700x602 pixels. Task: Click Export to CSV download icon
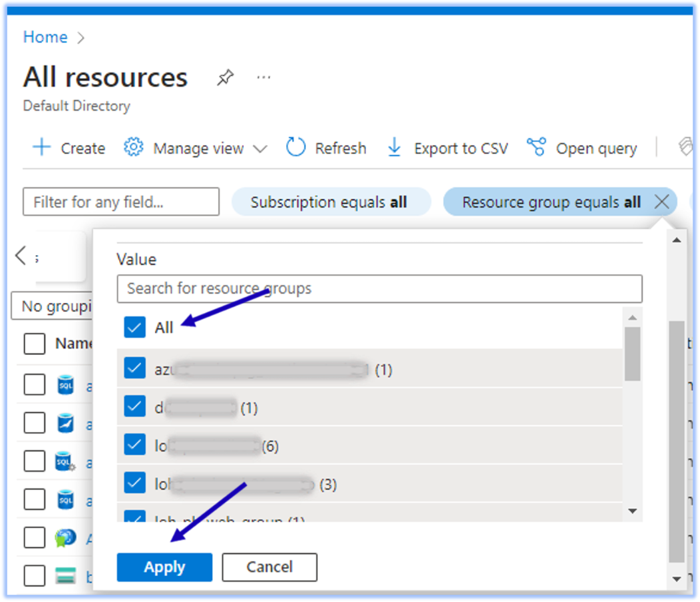[x=395, y=147]
